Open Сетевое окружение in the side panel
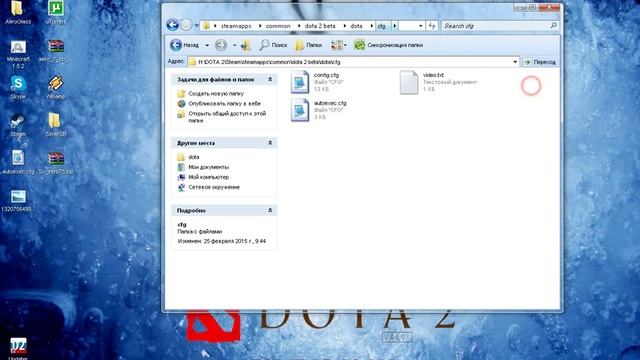This screenshot has width=640, height=360. pos(214,187)
